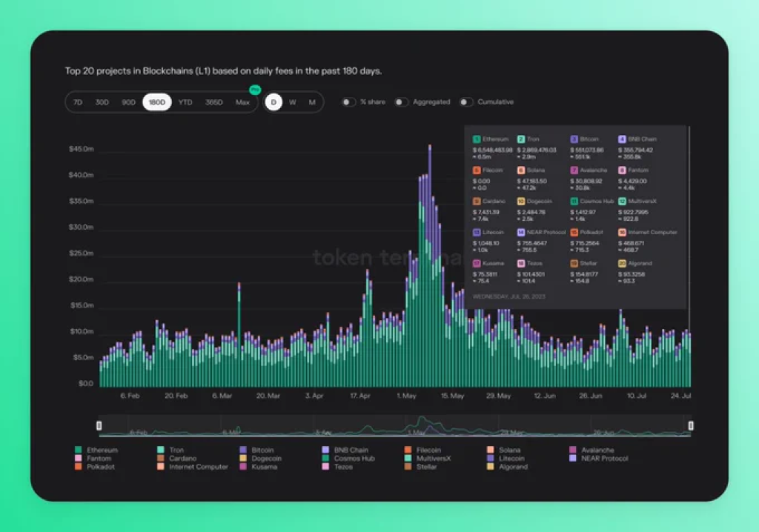Toggle BNB Chain in the bottom legend
Screen dimensions: 759x532
(x=345, y=450)
